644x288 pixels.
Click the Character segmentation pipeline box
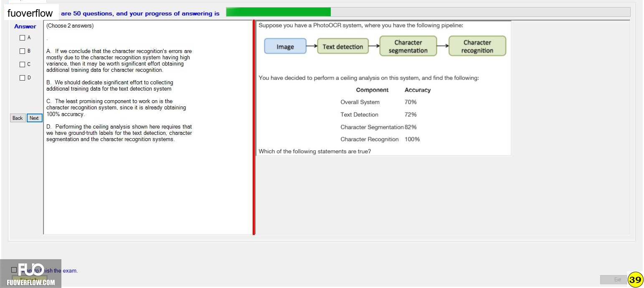pos(408,46)
